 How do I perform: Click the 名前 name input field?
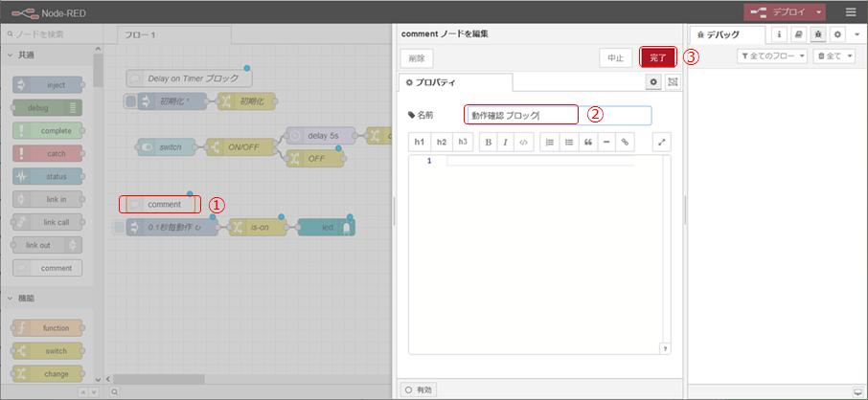[x=558, y=115]
